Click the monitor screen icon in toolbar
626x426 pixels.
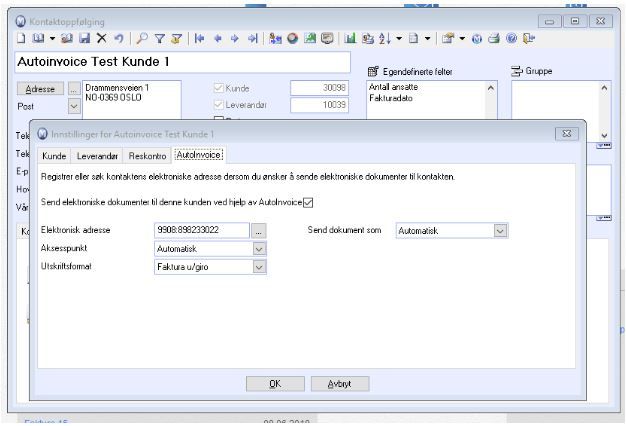327,38
